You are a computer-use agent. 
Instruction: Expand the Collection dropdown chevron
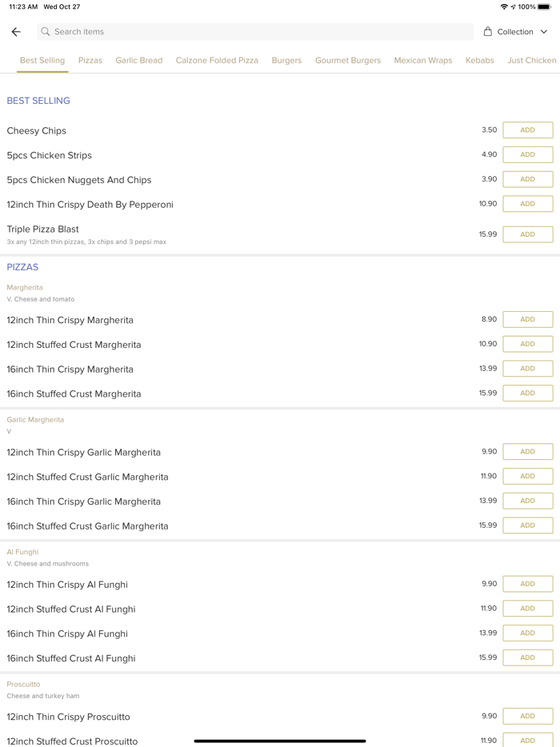(x=544, y=32)
